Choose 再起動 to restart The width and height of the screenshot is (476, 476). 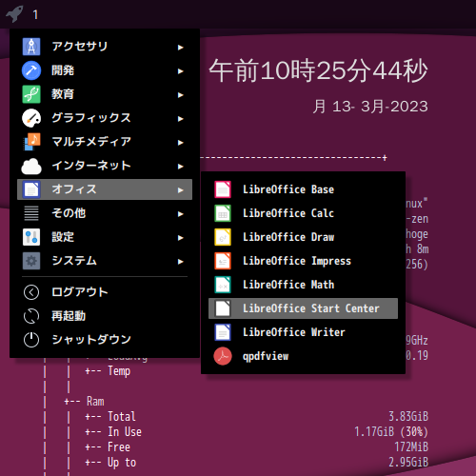(105, 316)
